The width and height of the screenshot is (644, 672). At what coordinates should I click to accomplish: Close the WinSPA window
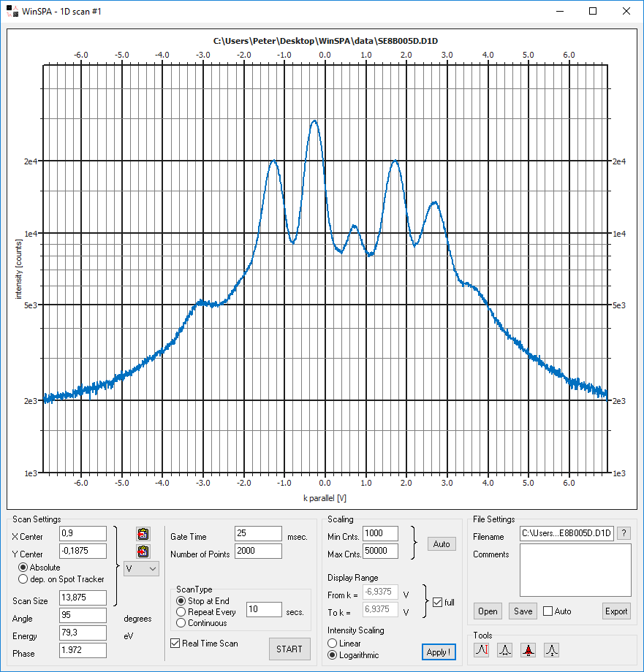[x=626, y=11]
